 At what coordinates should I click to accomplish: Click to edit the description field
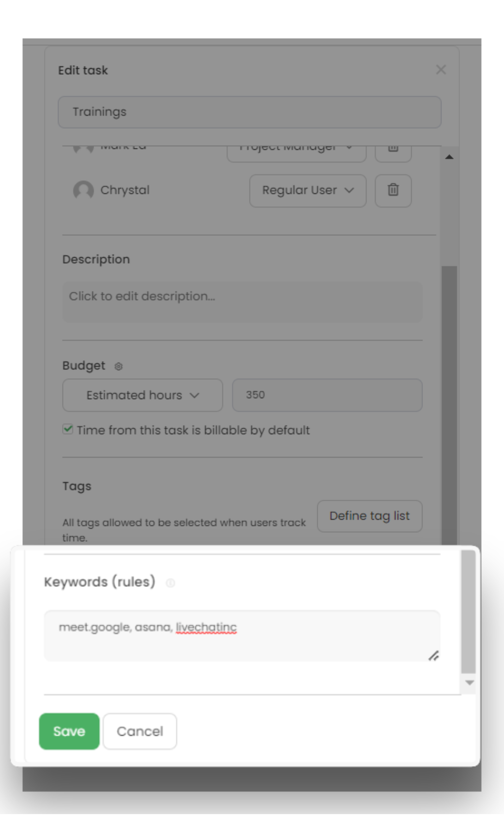pos(242,302)
